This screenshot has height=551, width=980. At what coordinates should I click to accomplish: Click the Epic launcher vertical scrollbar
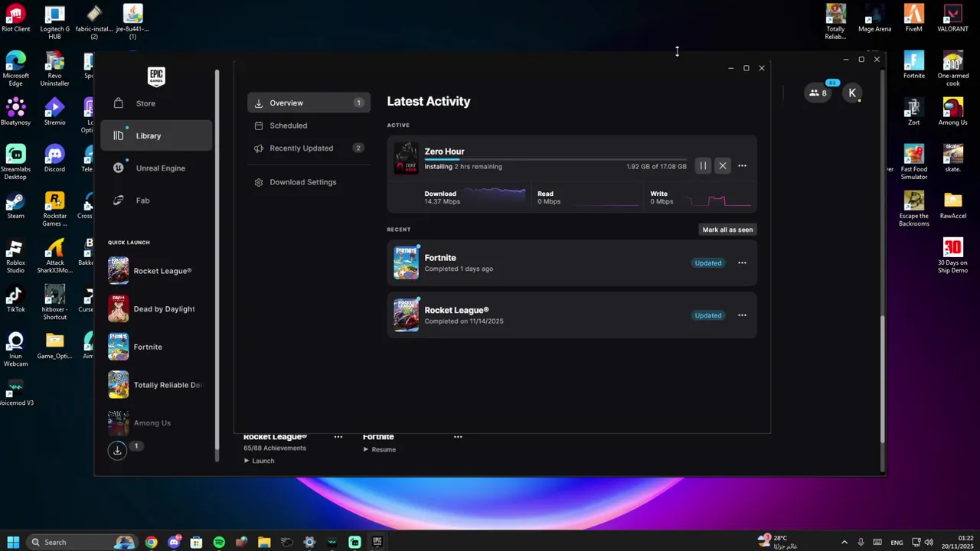click(882, 379)
